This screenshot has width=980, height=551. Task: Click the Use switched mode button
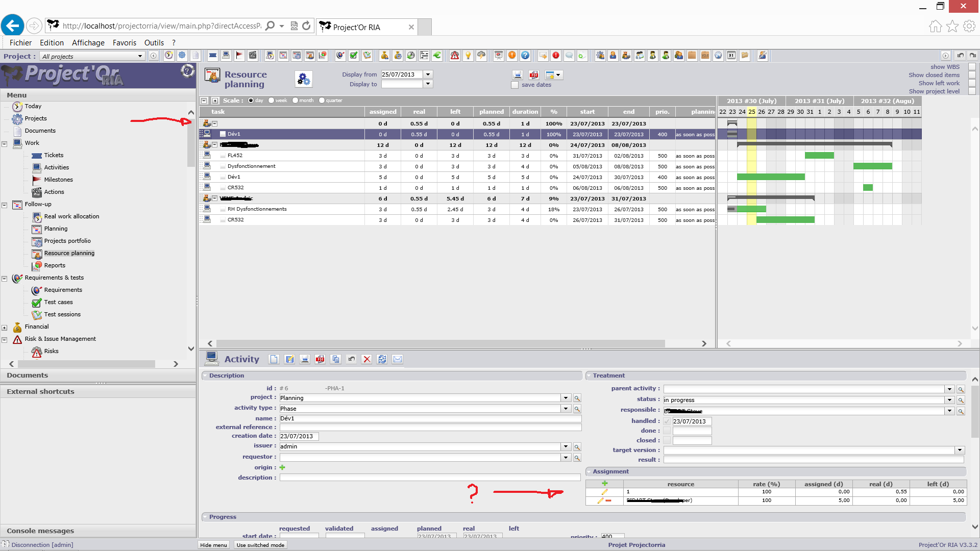tap(260, 545)
